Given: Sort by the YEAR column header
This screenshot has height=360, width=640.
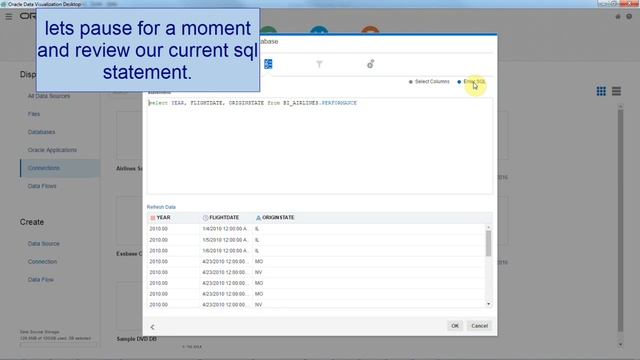Looking at the screenshot, I should click(163, 218).
